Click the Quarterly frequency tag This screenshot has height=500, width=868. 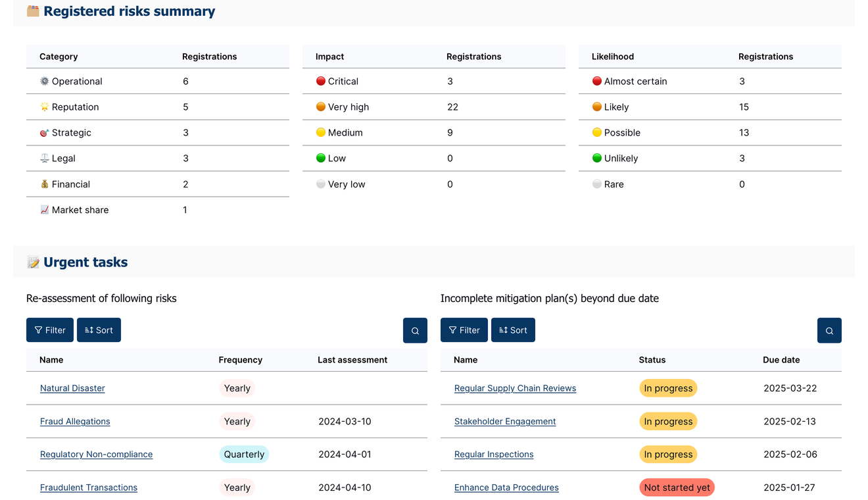244,455
